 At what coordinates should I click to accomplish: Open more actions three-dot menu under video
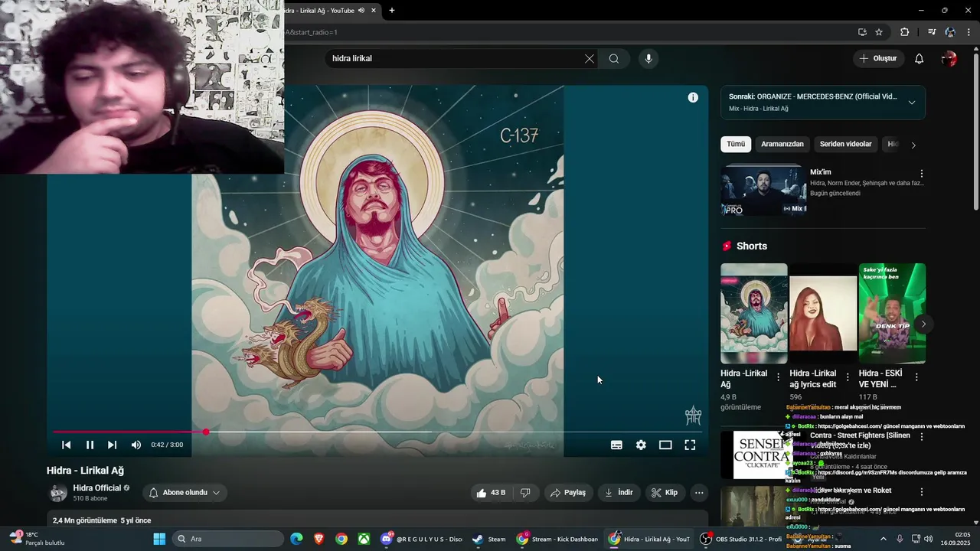coord(699,493)
